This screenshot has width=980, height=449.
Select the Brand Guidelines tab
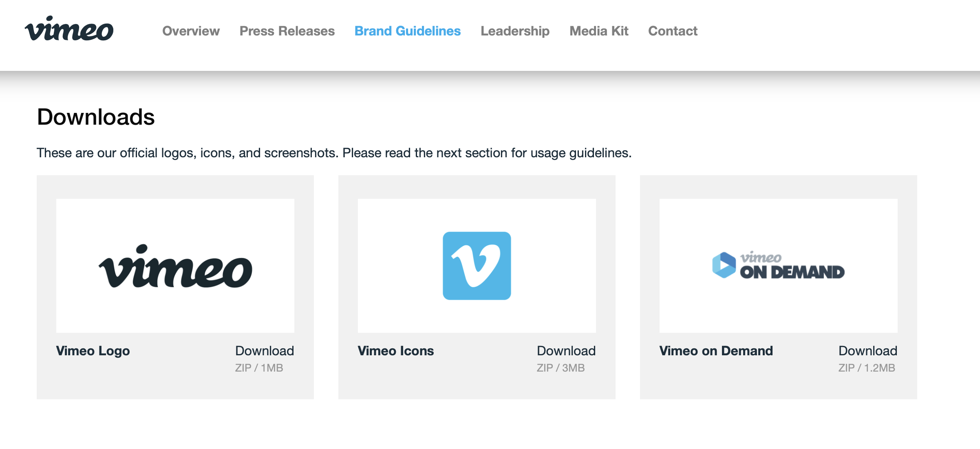(x=407, y=31)
